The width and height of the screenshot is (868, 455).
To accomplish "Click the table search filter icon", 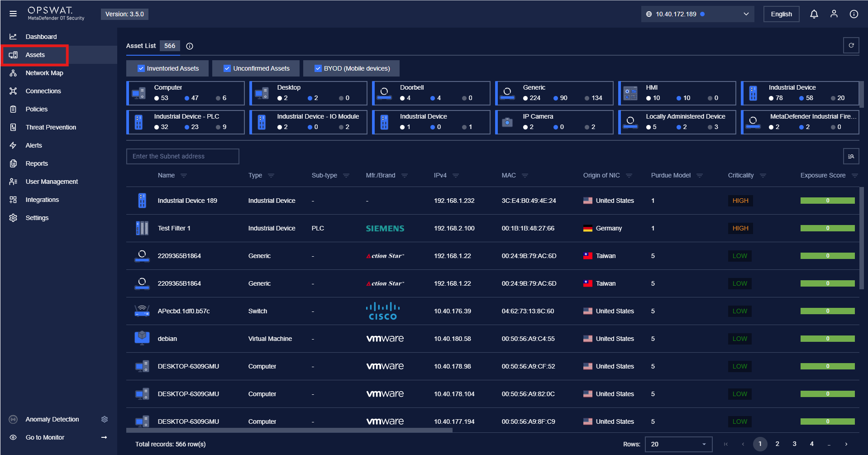I will pos(851,156).
